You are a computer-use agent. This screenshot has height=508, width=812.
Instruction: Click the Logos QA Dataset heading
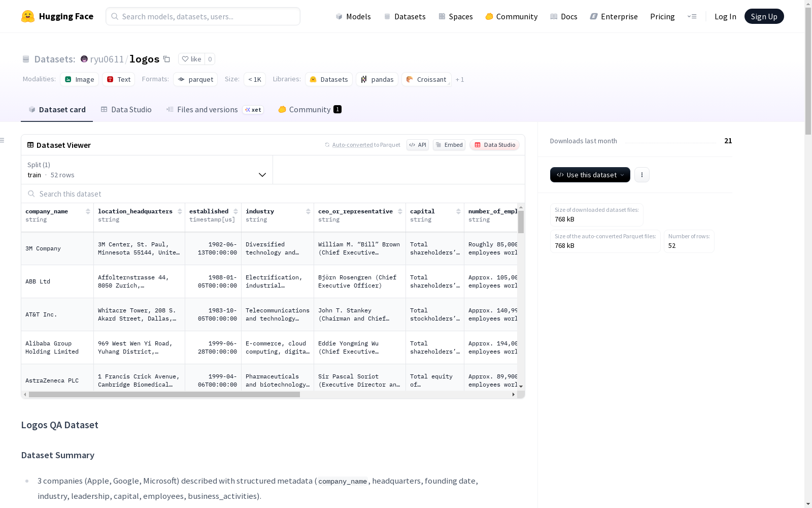(x=60, y=425)
